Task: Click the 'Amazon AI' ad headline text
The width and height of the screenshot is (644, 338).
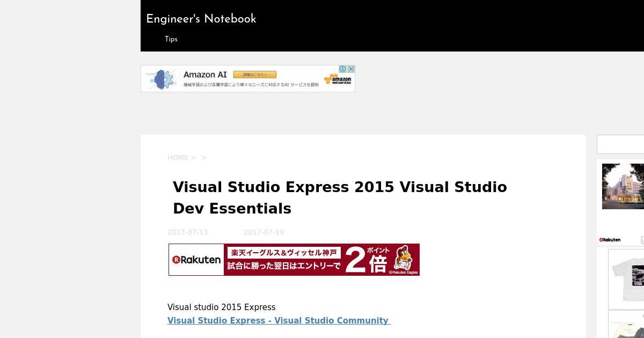Action: tap(205, 75)
